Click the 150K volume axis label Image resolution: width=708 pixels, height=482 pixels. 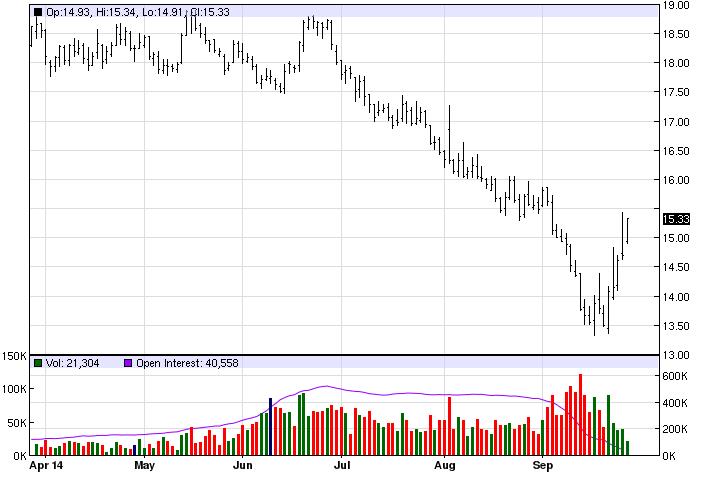point(14,356)
